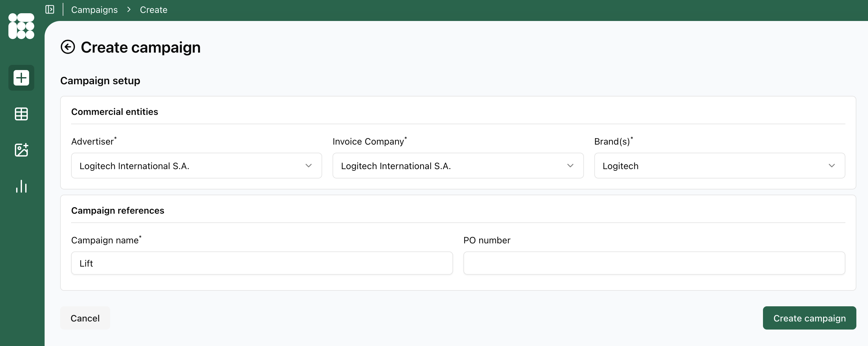Go to Campaigns in the breadcrumb
Image resolution: width=868 pixels, height=346 pixels.
pyautogui.click(x=94, y=10)
